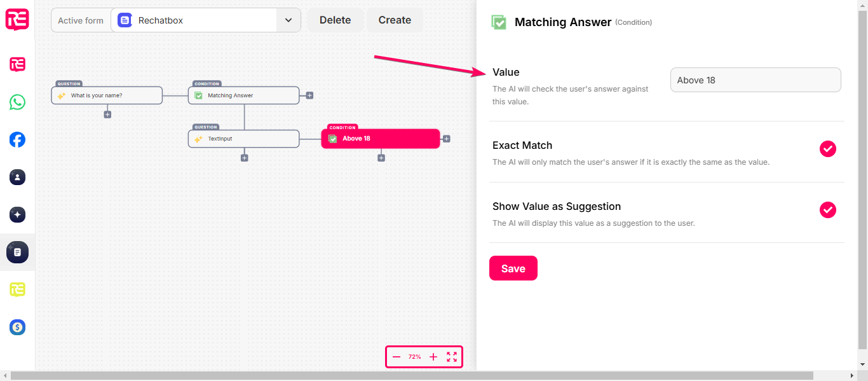Toggle the Exact Match checkmark

point(828,149)
